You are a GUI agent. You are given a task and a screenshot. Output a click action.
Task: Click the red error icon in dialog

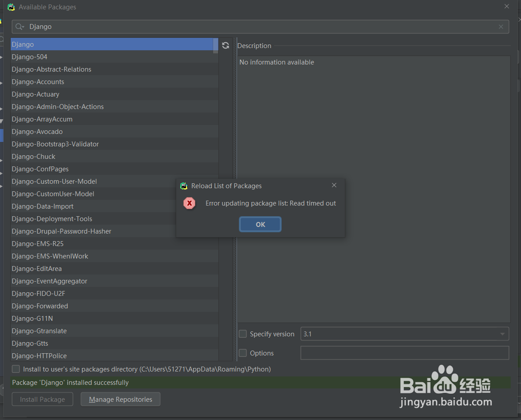click(190, 203)
